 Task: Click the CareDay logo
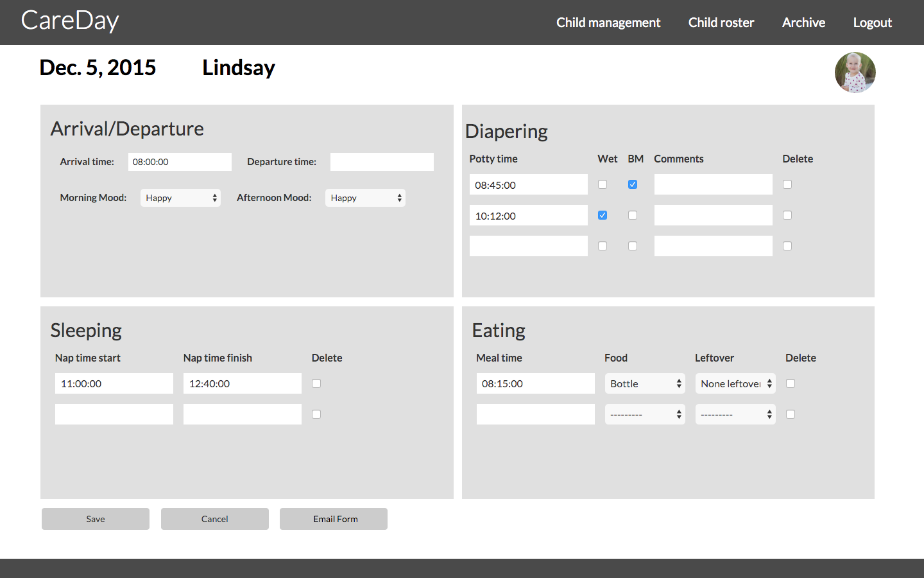[70, 21]
